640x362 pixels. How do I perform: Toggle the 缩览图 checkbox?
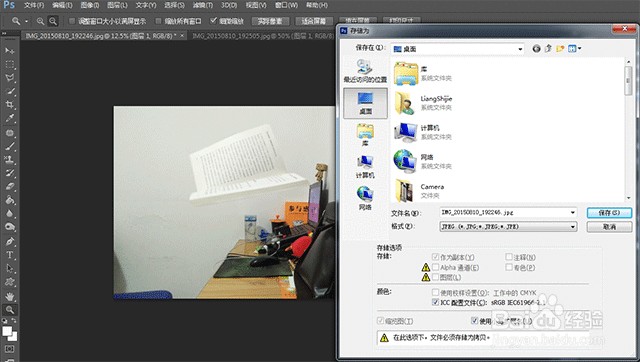pos(380,321)
